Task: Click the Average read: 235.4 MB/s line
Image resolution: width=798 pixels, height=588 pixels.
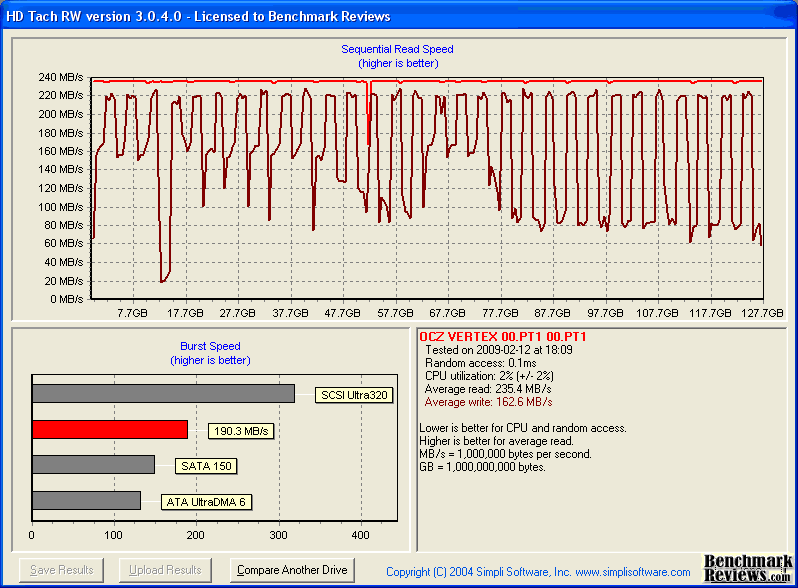Action: click(488, 389)
